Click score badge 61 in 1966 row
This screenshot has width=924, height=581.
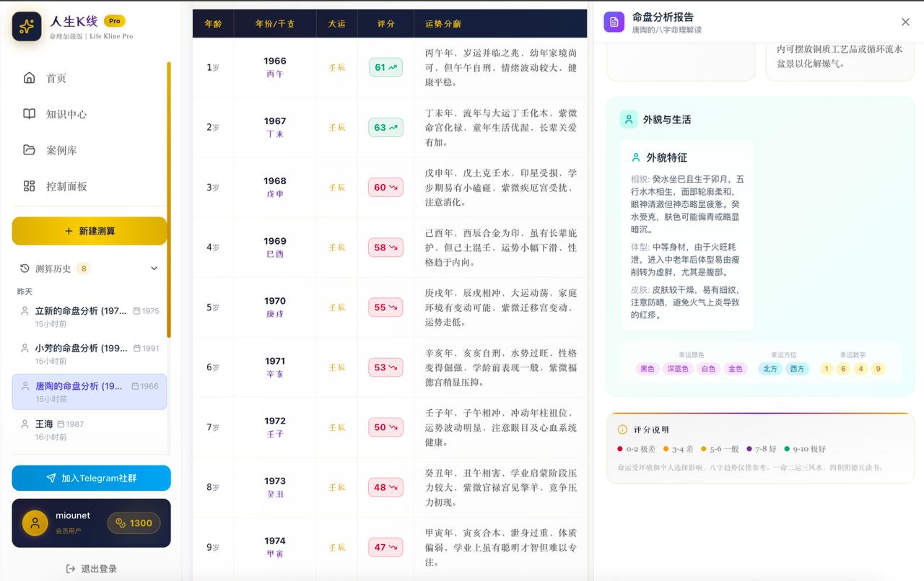pyautogui.click(x=385, y=67)
